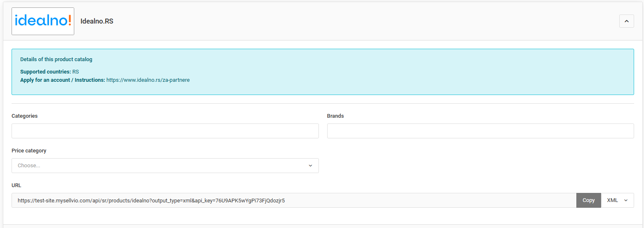Open the Price category dropdown

tap(165, 166)
